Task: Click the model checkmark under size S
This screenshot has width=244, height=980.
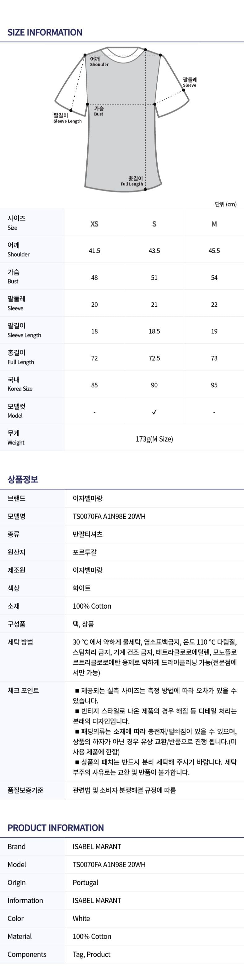Action: 154,412
